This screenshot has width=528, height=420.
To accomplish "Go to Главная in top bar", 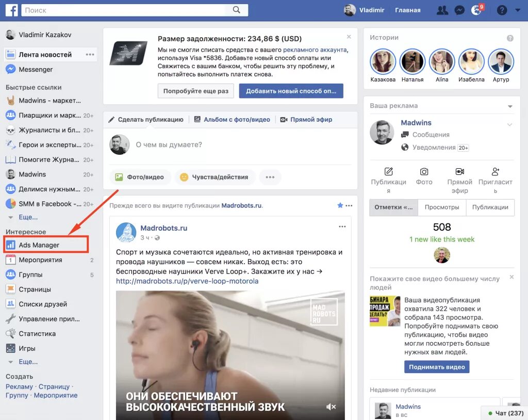I will (407, 10).
